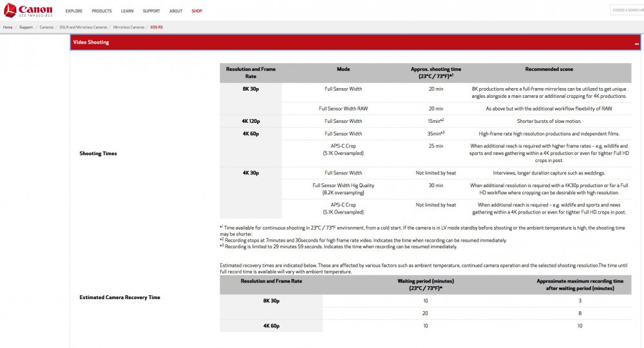Go to the Cameras breadcrumb
This screenshot has height=348, width=644.
click(x=46, y=28)
